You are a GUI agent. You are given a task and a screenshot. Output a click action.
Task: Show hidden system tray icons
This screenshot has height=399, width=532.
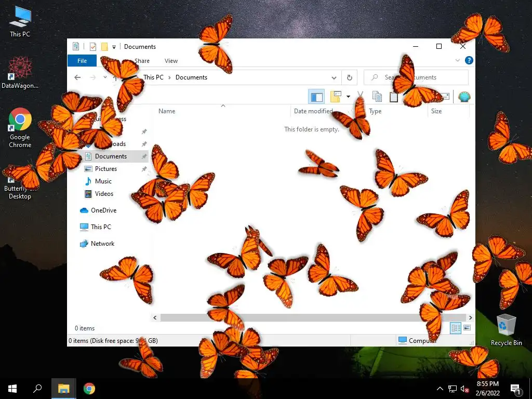point(440,389)
